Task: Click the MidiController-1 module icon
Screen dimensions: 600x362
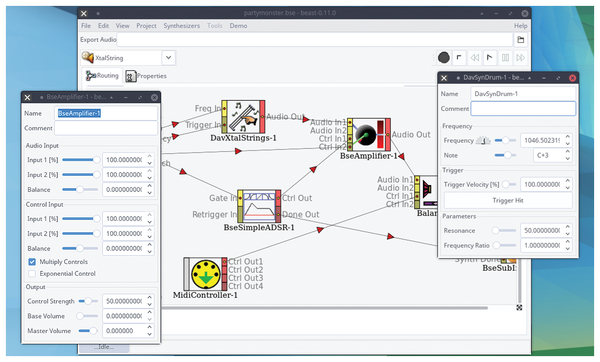Action: (205, 274)
